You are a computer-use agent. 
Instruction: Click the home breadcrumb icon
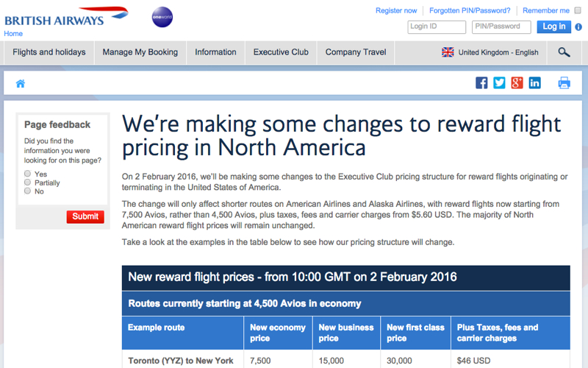click(21, 83)
